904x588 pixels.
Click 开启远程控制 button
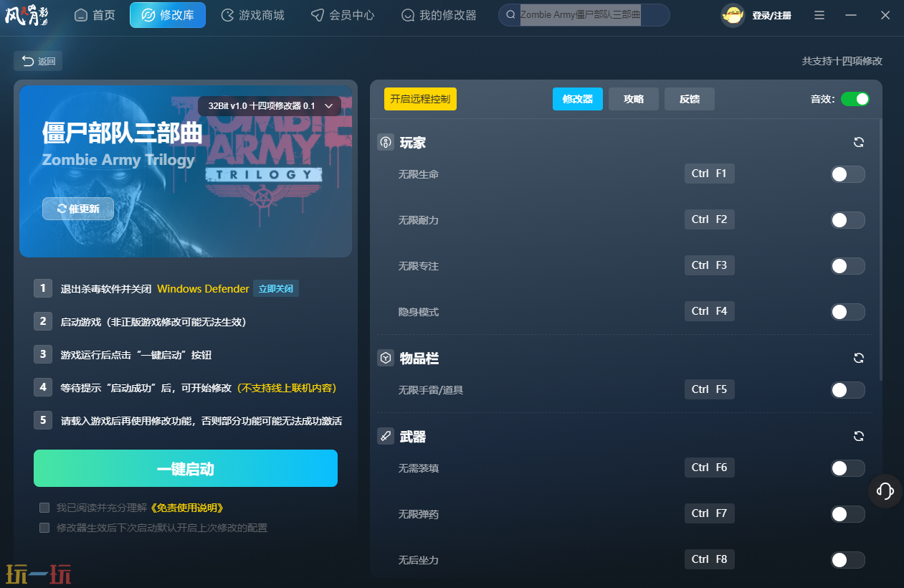pyautogui.click(x=420, y=99)
